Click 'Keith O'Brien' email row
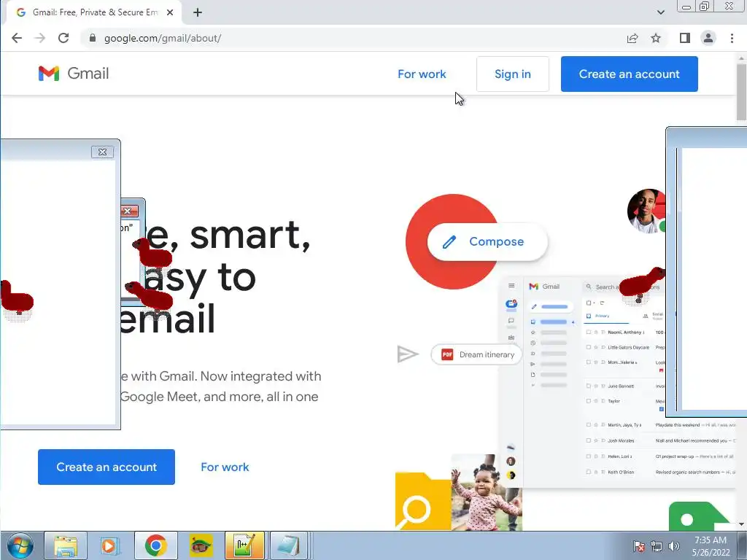 click(x=660, y=472)
